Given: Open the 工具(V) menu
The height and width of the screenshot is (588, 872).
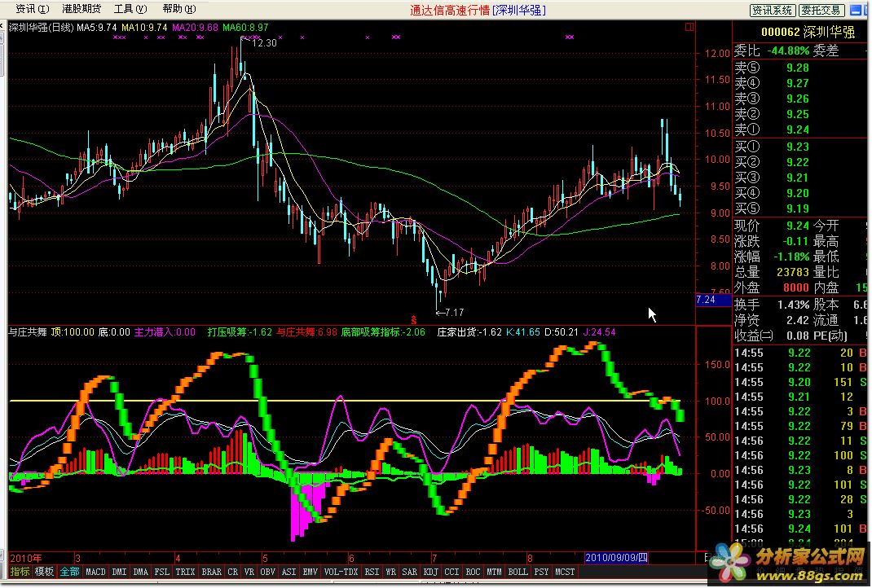Looking at the screenshot, I should 130,9.
